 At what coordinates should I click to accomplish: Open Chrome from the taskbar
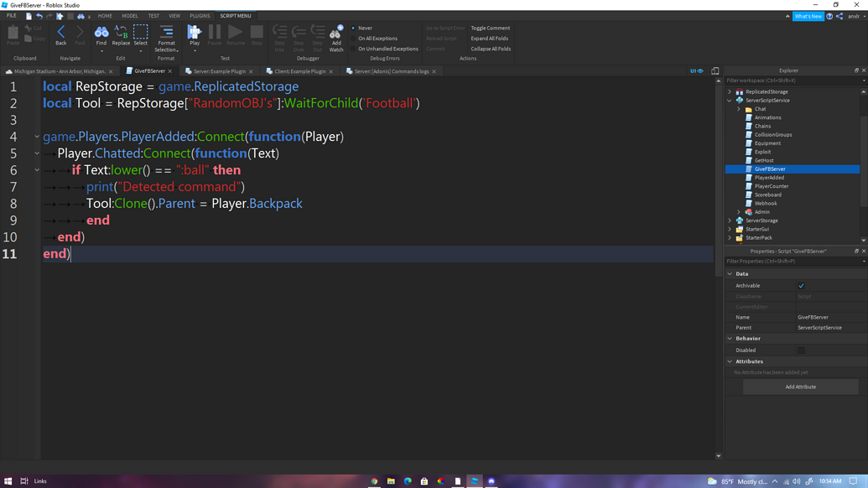(x=374, y=481)
